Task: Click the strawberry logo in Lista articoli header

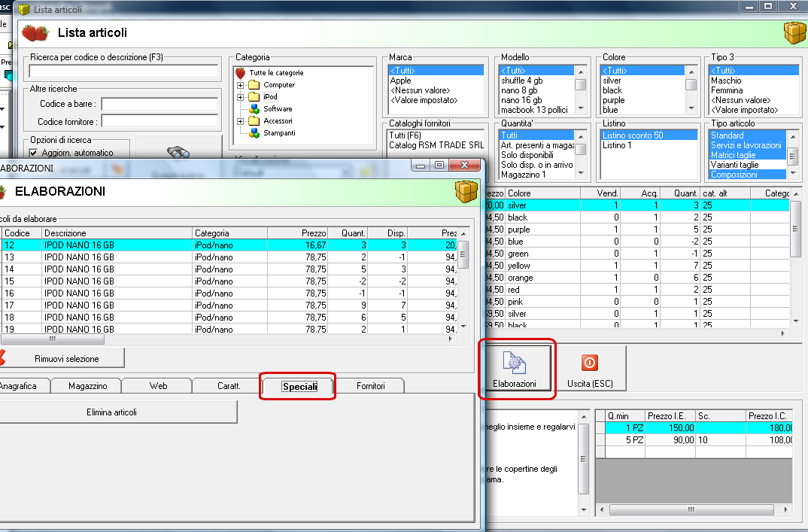Action: 35,33
